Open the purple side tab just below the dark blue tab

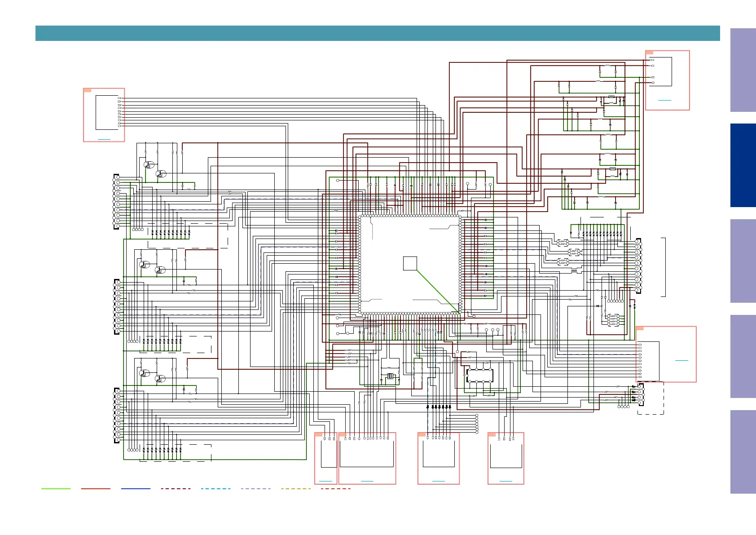(x=743, y=261)
